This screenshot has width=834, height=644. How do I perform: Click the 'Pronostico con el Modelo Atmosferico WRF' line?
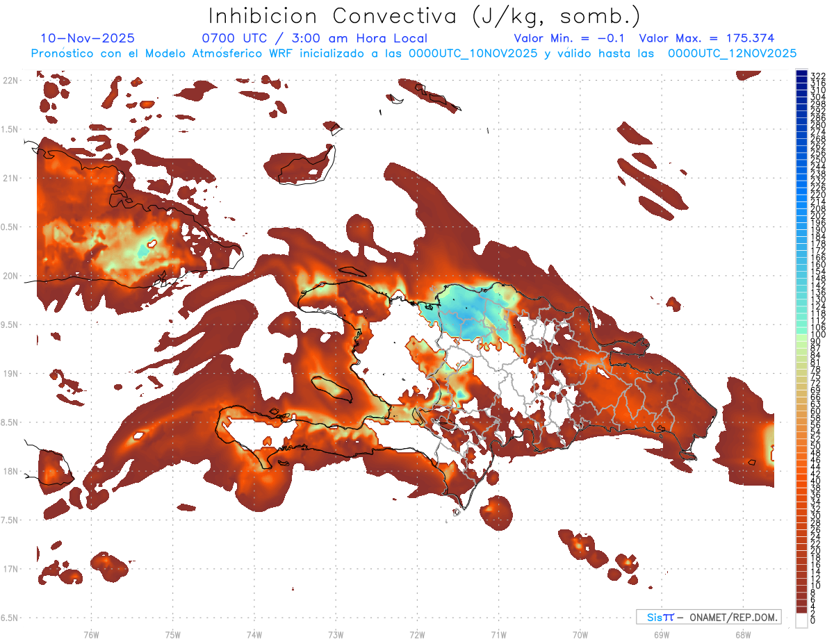[x=161, y=53]
